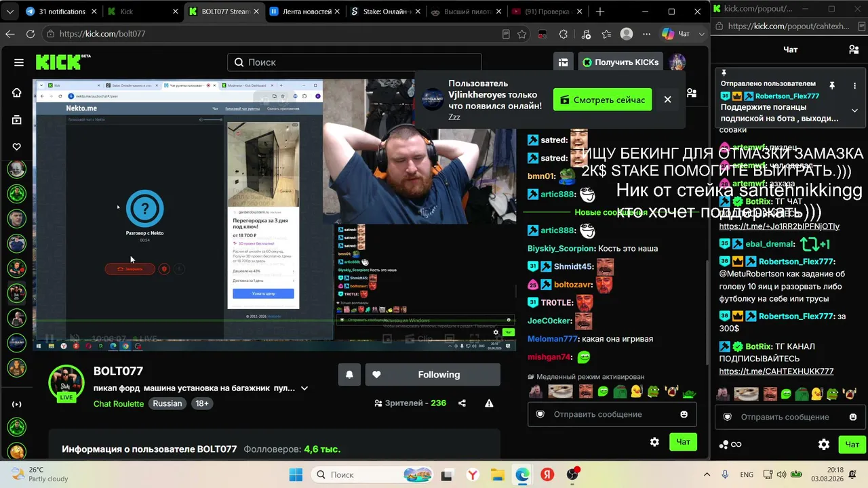The image size is (868, 488).
Task: Open chat settings gear in main chat
Action: (654, 442)
